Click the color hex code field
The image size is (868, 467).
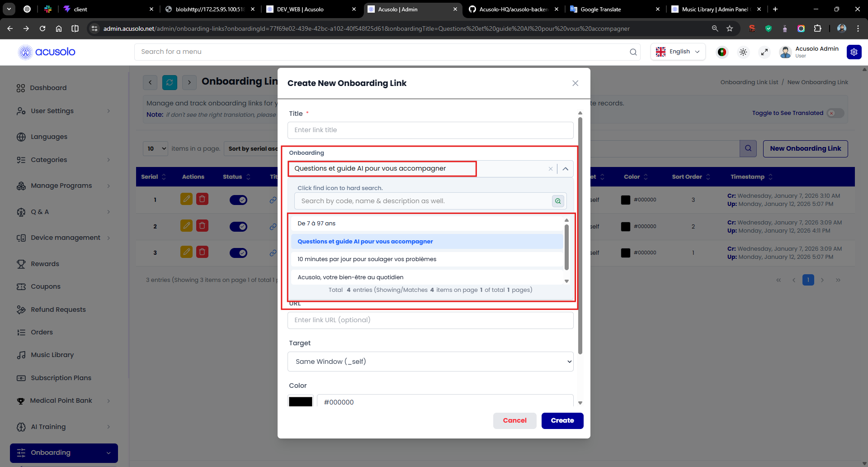click(445, 402)
